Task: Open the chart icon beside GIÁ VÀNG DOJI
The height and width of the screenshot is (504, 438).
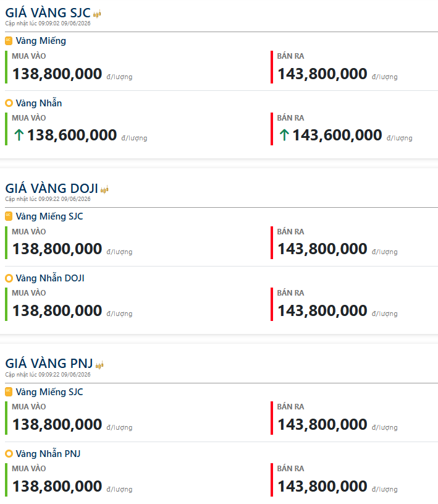Action: point(104,190)
